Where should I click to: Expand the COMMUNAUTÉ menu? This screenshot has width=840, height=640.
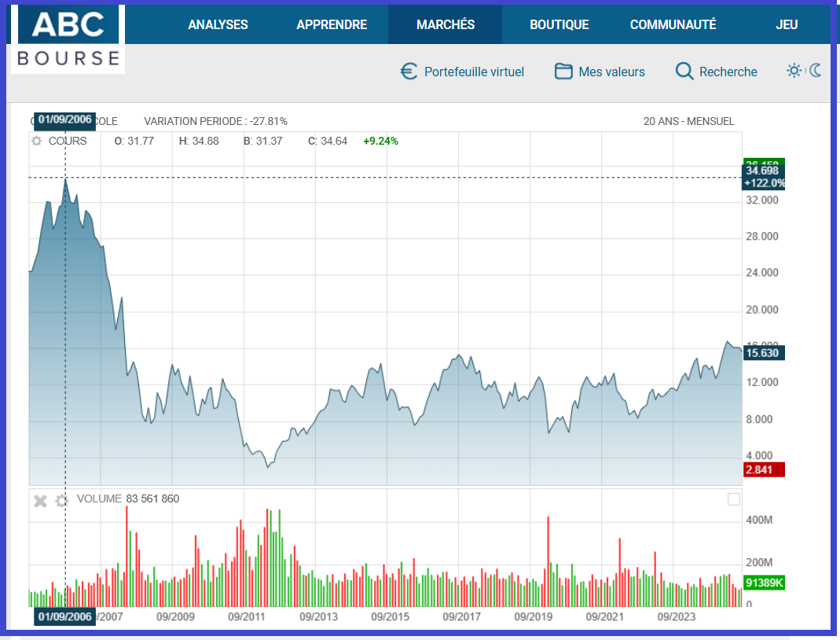673,24
